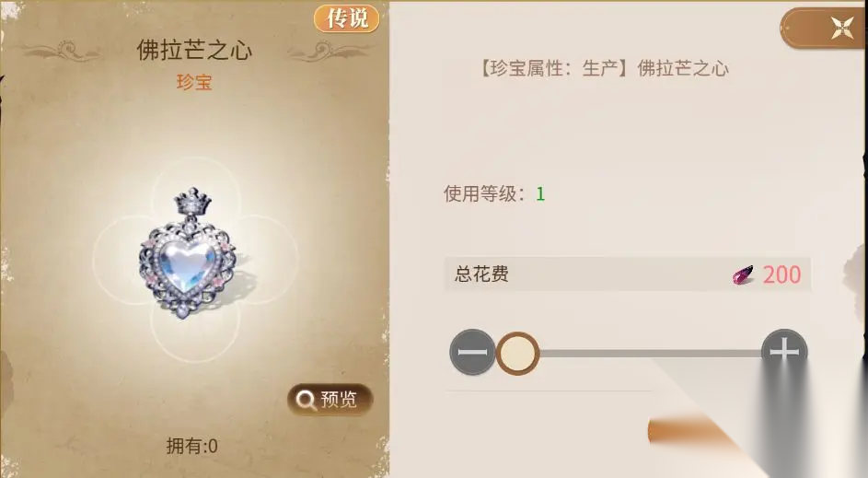Image resolution: width=868 pixels, height=478 pixels.
Task: Click the round quantity slider handle
Action: tap(517, 353)
